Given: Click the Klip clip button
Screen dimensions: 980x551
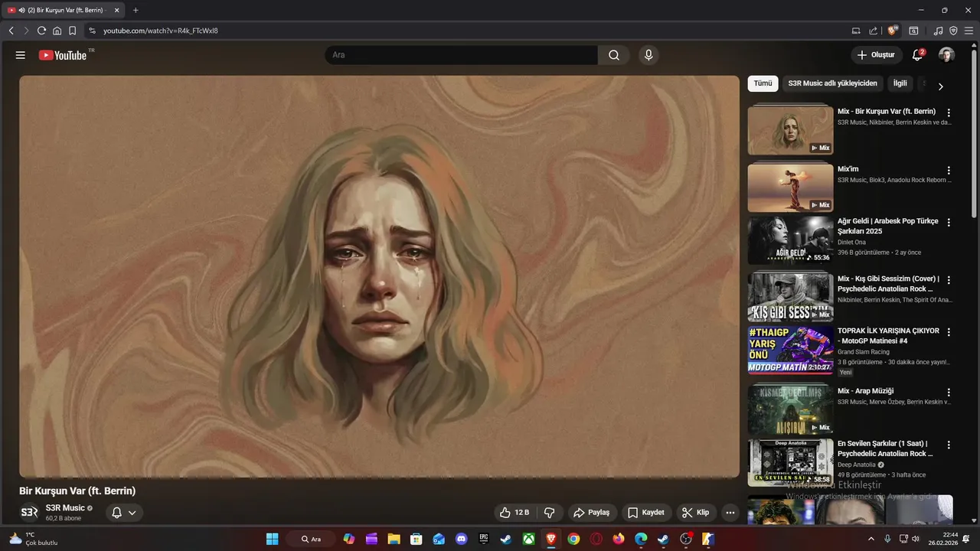Looking at the screenshot, I should point(695,513).
